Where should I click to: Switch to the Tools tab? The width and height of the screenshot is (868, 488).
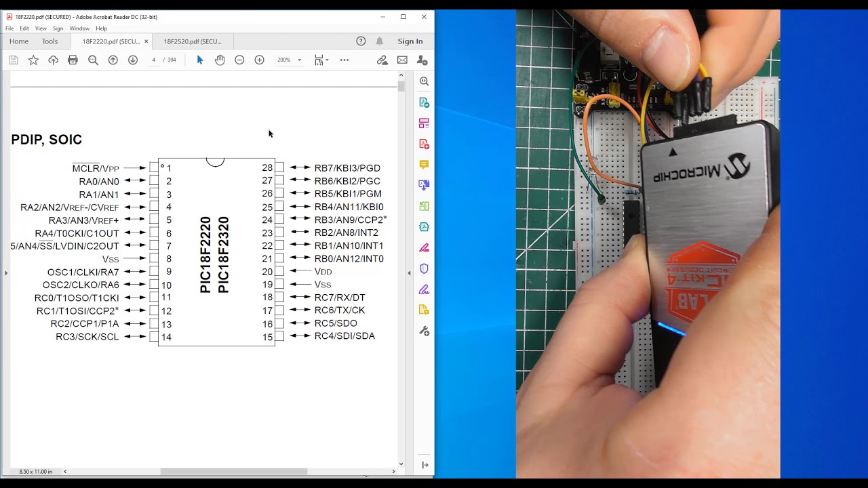coord(50,41)
